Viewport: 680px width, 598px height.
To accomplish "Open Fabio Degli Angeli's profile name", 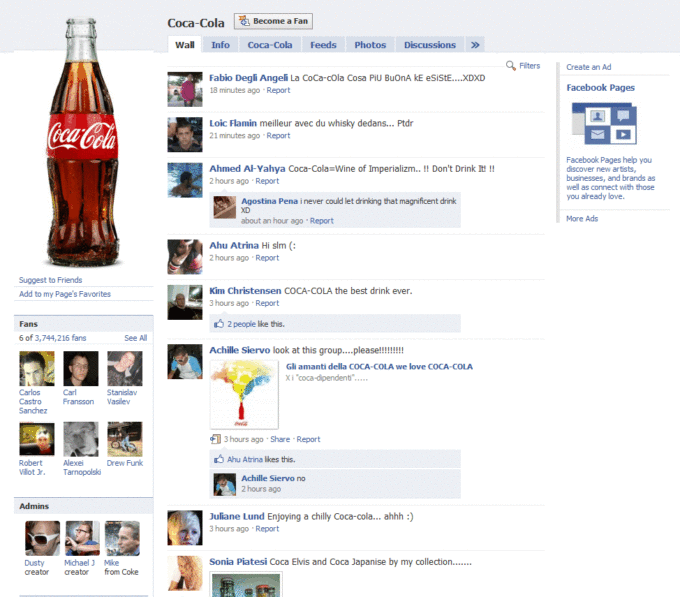I will click(248, 78).
